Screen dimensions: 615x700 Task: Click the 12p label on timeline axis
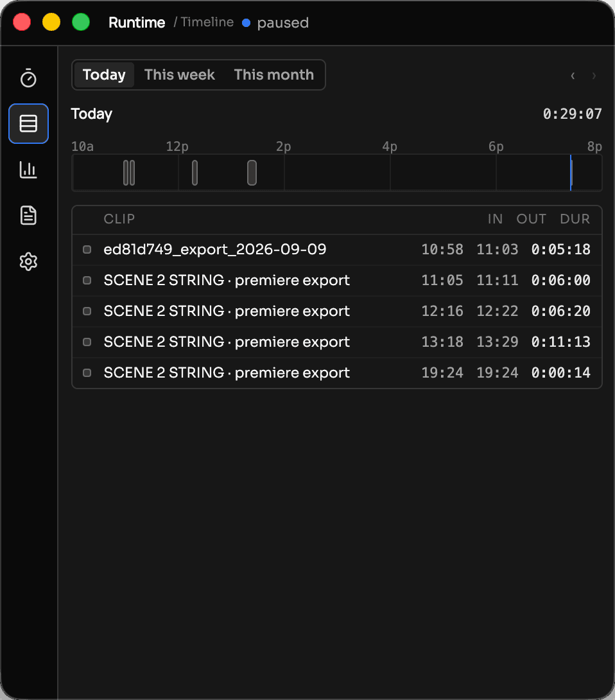click(x=177, y=146)
